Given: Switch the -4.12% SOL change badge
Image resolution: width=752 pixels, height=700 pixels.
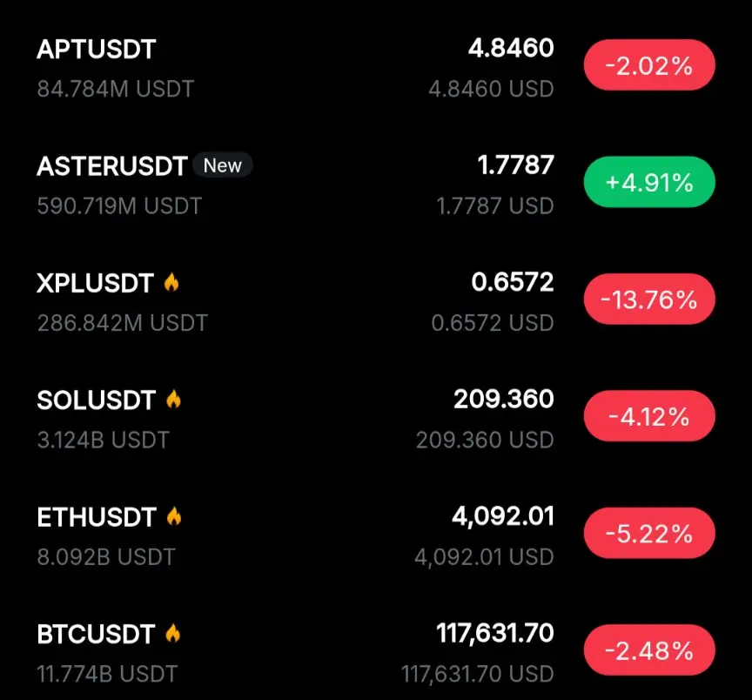Looking at the screenshot, I should tap(649, 416).
